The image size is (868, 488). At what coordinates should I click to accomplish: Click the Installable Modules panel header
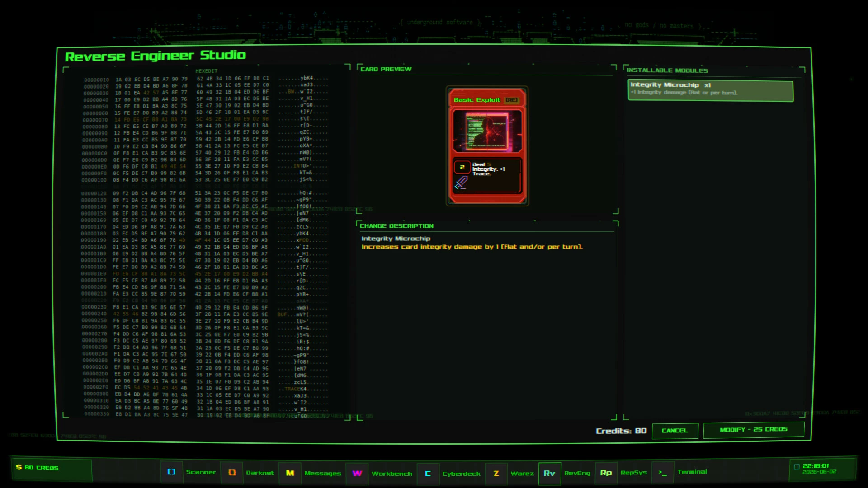[667, 70]
